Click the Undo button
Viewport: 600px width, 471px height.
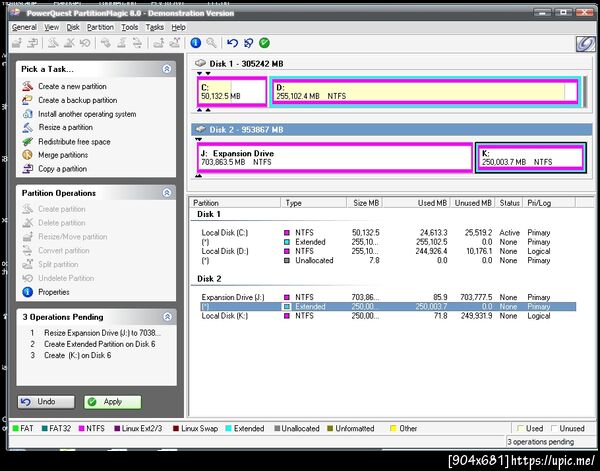coord(46,402)
